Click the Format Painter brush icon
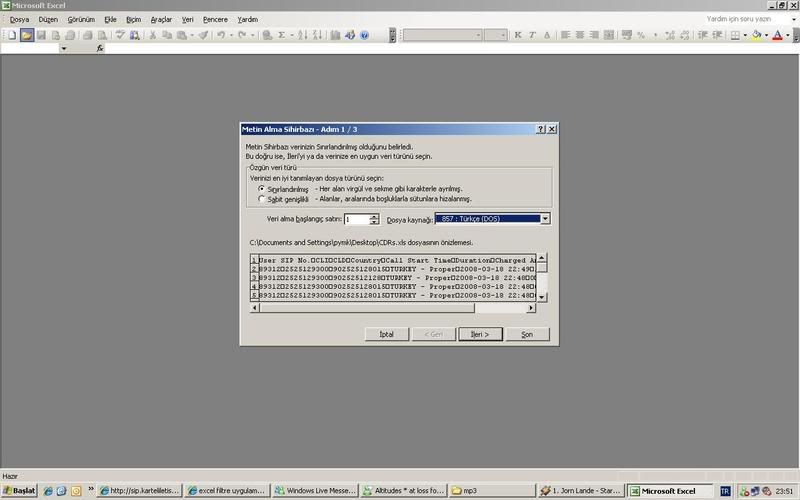Screen dimensions: 800x500 coord(203,35)
